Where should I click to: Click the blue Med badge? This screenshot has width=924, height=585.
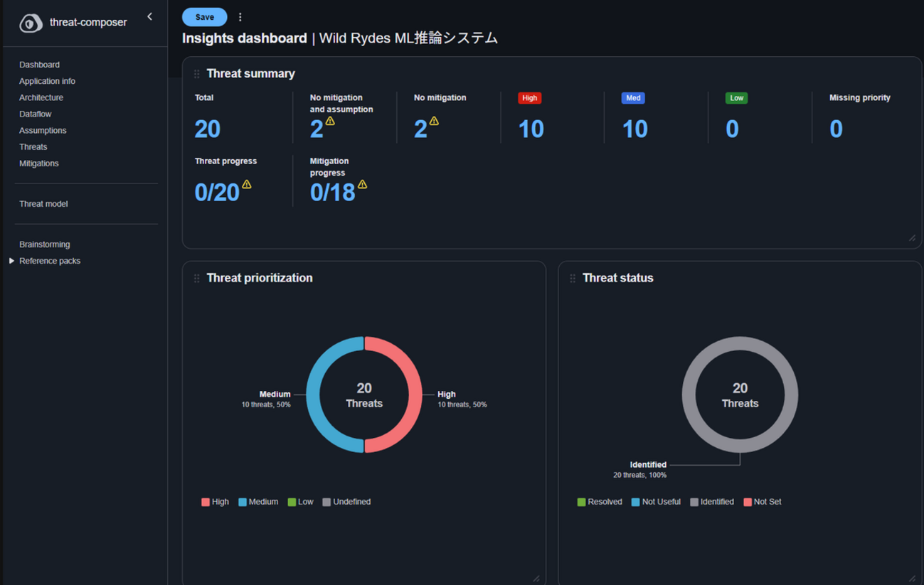[x=633, y=98]
